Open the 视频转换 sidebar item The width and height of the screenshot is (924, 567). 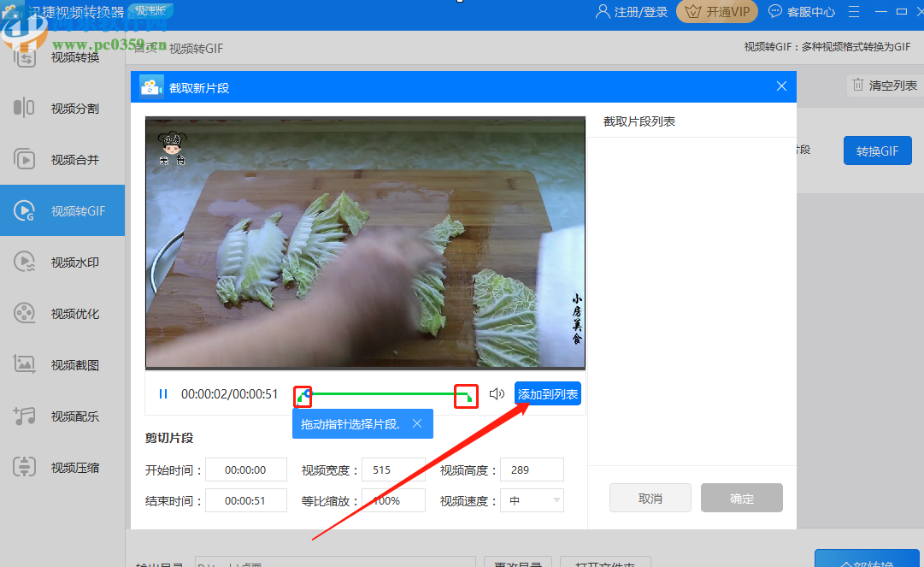tap(62, 57)
